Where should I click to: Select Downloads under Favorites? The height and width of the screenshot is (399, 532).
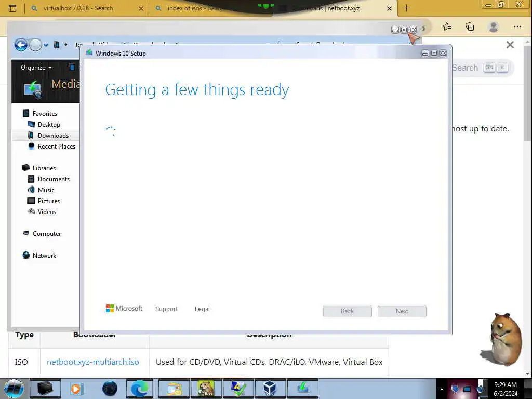[53, 136]
